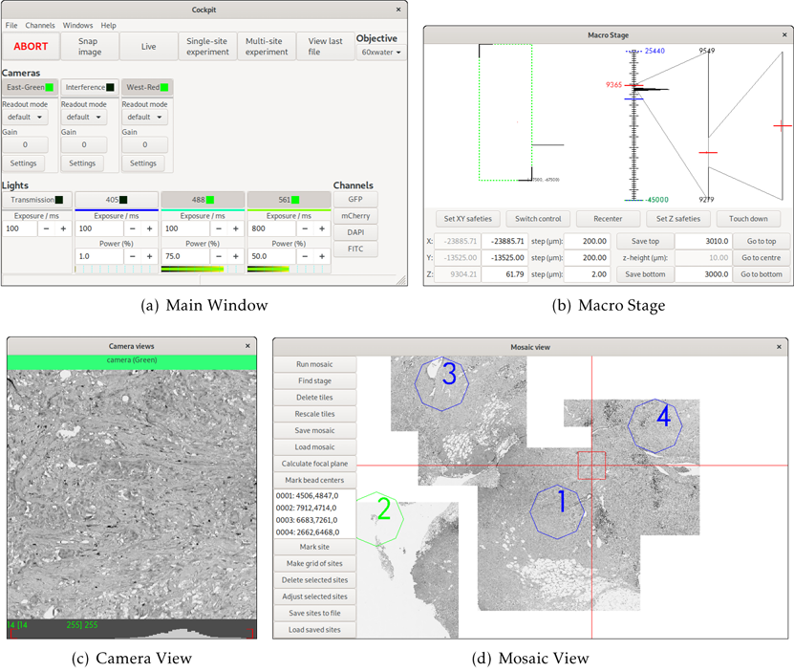
Task: Decrease 488 exposure with minus
Action: click(x=219, y=228)
